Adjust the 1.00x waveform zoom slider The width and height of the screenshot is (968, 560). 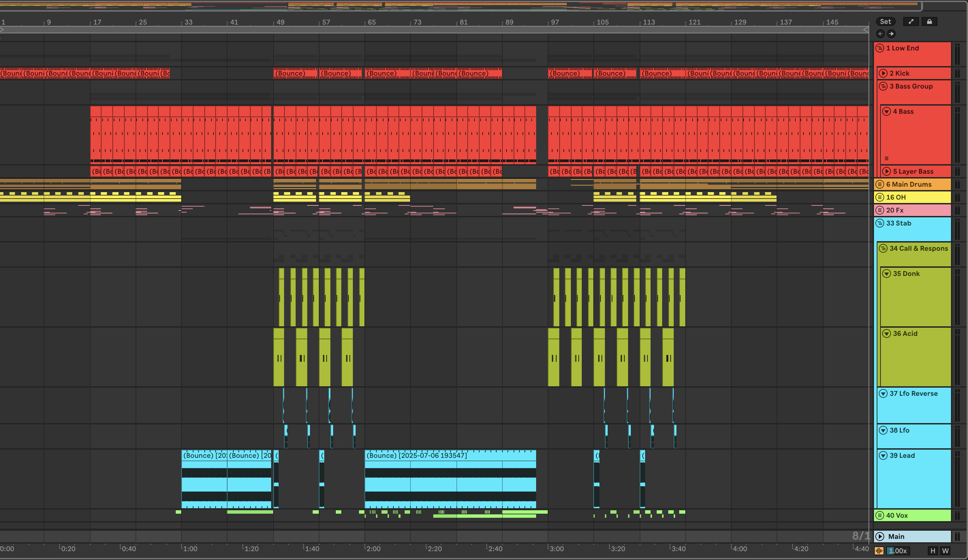point(898,551)
